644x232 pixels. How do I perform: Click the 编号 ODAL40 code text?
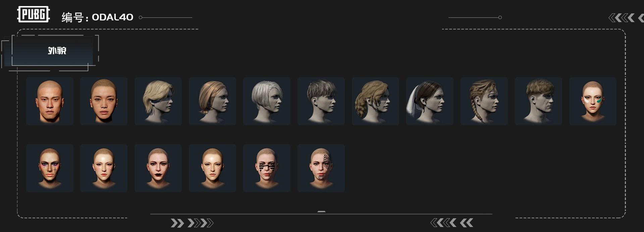[97, 17]
